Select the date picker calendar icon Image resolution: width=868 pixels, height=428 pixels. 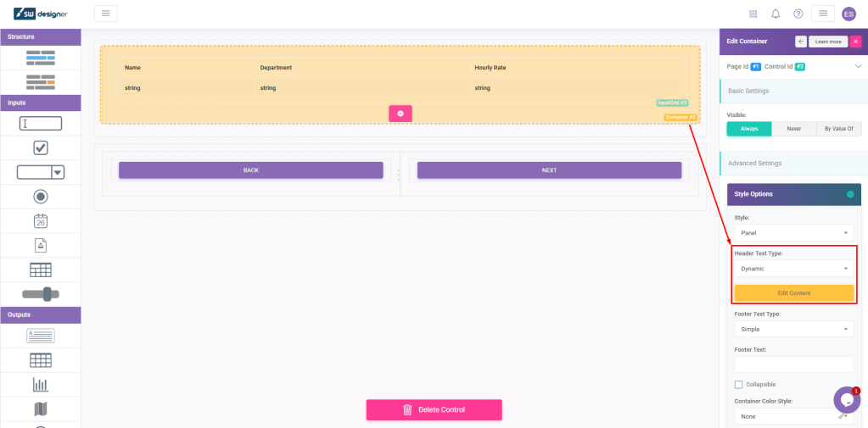[x=40, y=221]
